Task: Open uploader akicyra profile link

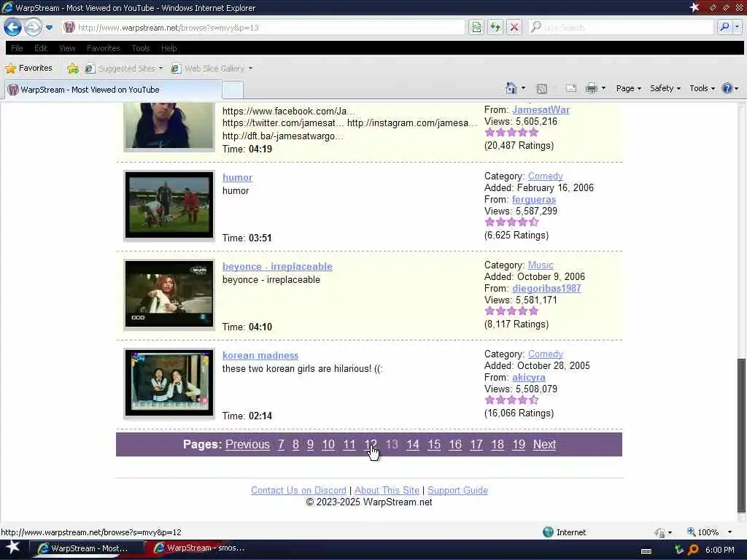Action: pos(528,378)
